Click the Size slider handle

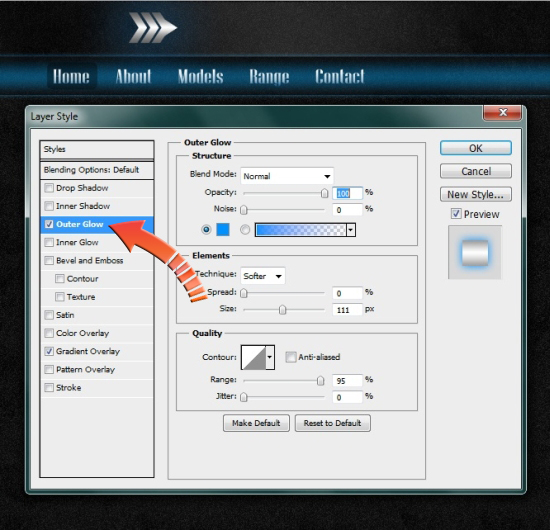(x=282, y=310)
